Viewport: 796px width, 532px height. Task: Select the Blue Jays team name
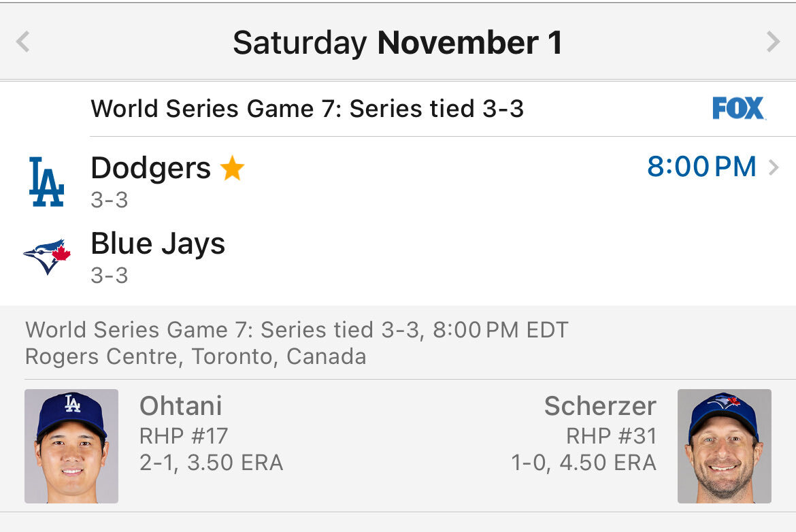pos(158,244)
